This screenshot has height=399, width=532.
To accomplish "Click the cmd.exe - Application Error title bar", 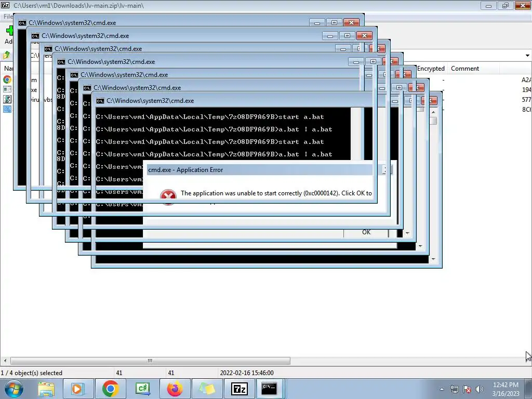I will tap(260, 170).
